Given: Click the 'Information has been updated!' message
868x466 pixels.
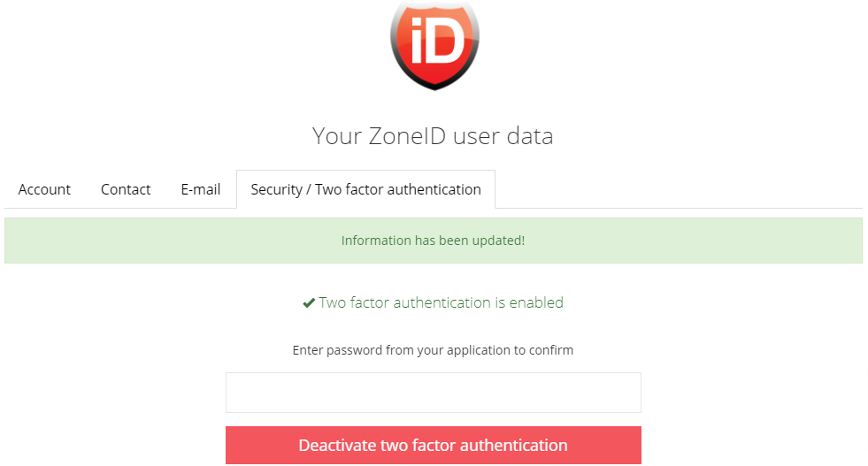Looking at the screenshot, I should (433, 241).
